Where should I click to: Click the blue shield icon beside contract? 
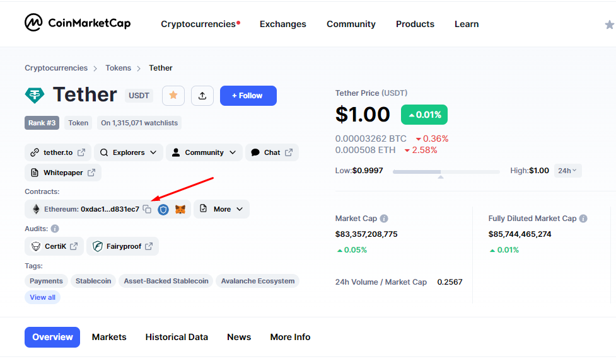point(163,210)
